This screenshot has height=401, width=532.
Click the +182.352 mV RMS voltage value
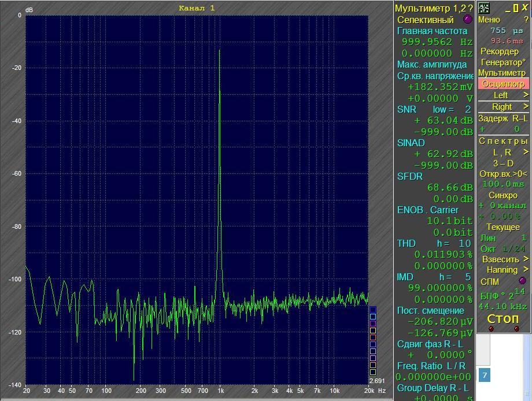click(x=440, y=87)
